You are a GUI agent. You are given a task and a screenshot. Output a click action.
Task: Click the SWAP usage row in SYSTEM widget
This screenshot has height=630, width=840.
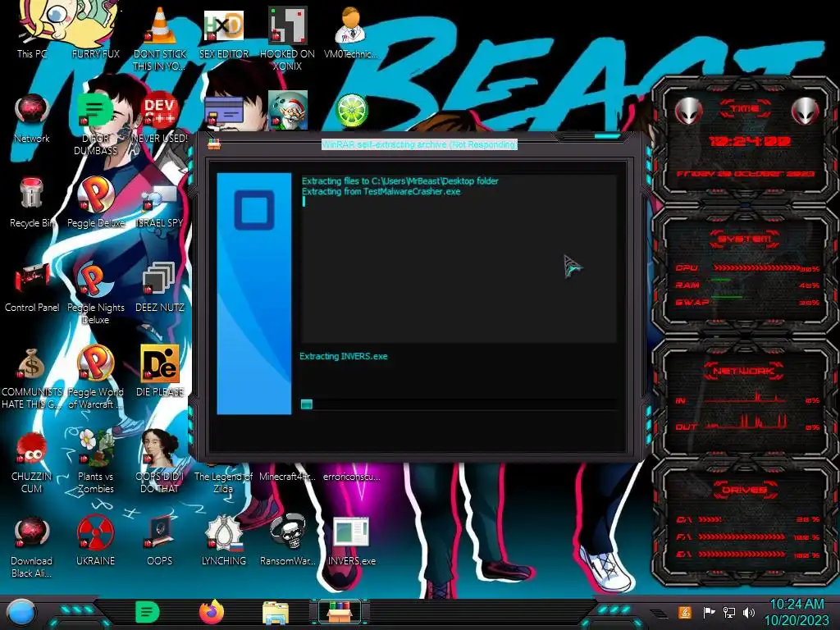tap(747, 302)
